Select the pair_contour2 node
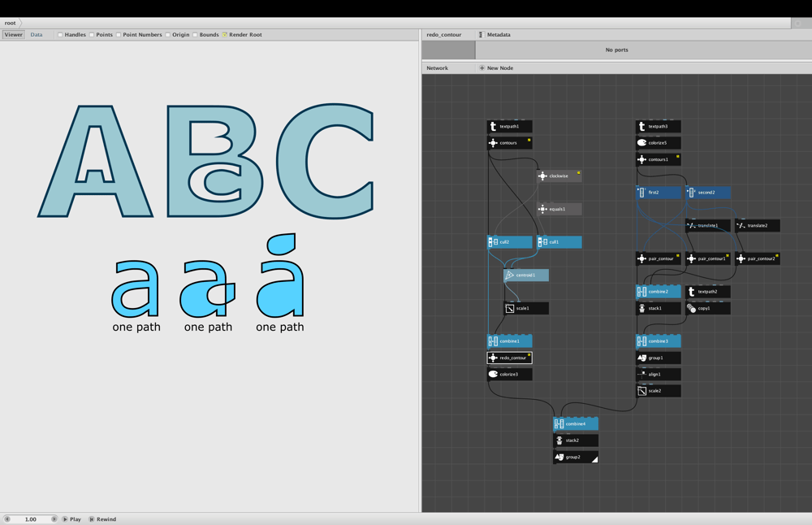This screenshot has height=525, width=812. (x=758, y=258)
